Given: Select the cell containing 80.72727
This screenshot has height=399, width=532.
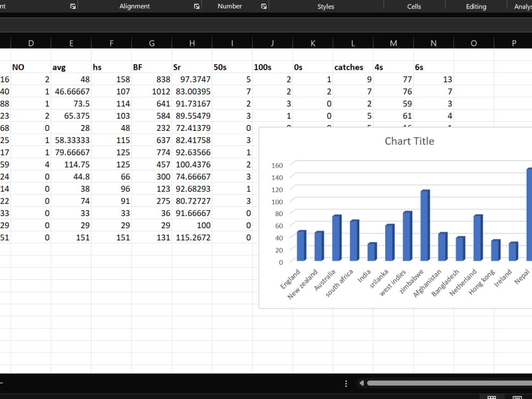Looking at the screenshot, I should pyautogui.click(x=192, y=201).
